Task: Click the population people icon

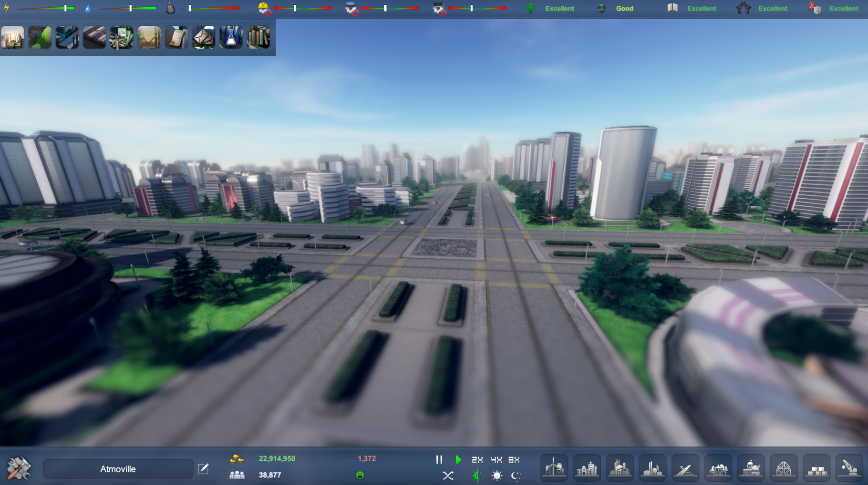Action: [x=237, y=475]
